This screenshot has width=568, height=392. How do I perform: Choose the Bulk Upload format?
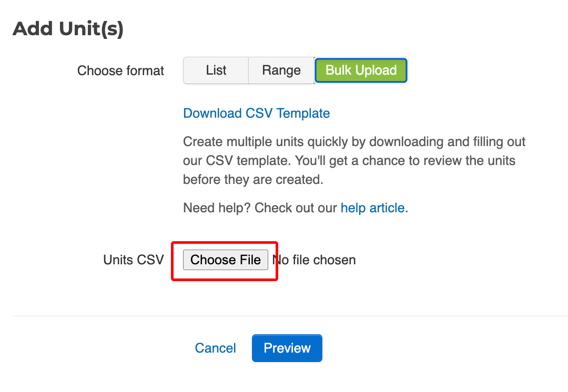(361, 70)
